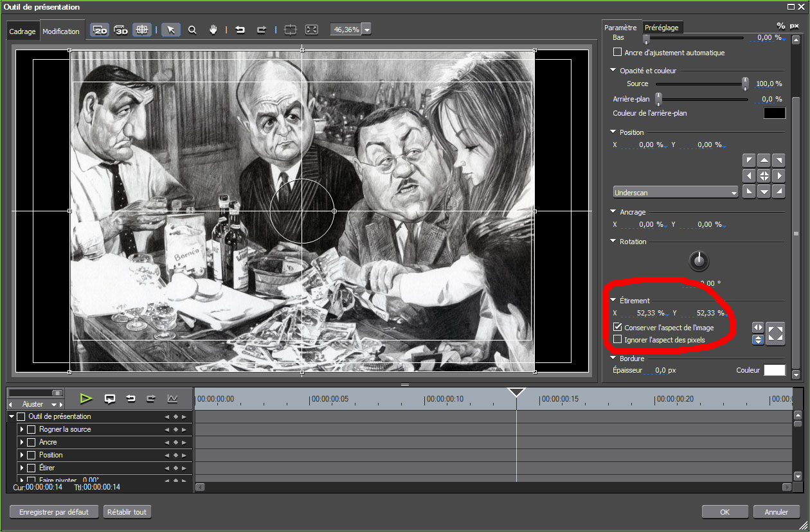Select the arrow selection tool
Screen dimensions: 810x532
[170, 30]
